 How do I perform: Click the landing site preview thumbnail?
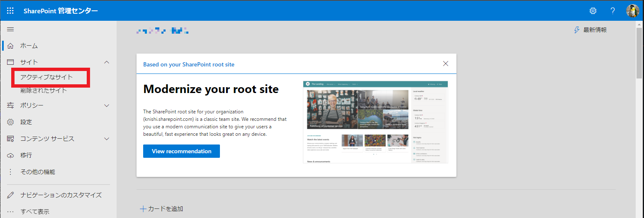tap(376, 122)
